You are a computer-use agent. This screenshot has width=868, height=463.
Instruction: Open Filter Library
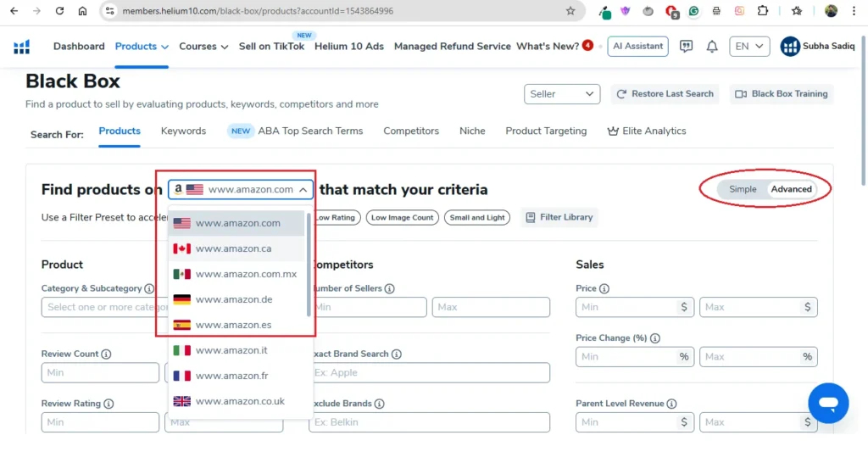559,218
